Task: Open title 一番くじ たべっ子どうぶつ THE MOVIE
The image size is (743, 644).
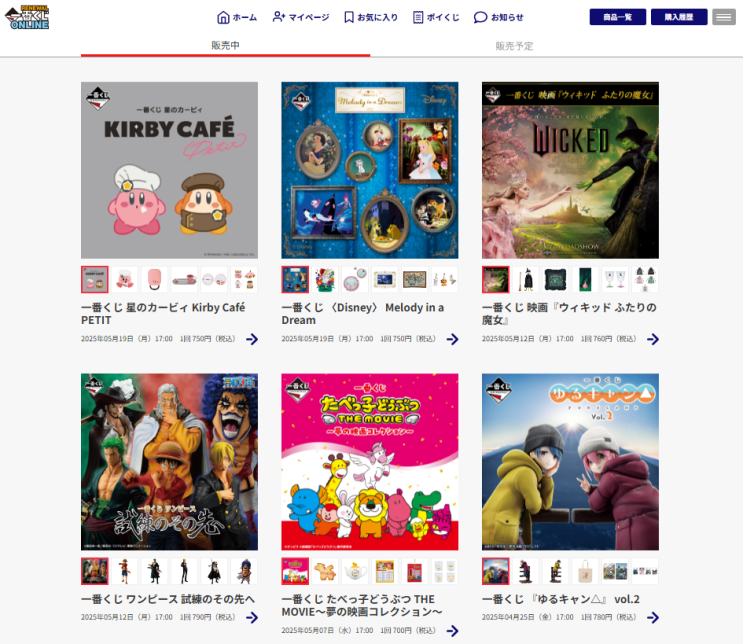Action: click(362, 606)
